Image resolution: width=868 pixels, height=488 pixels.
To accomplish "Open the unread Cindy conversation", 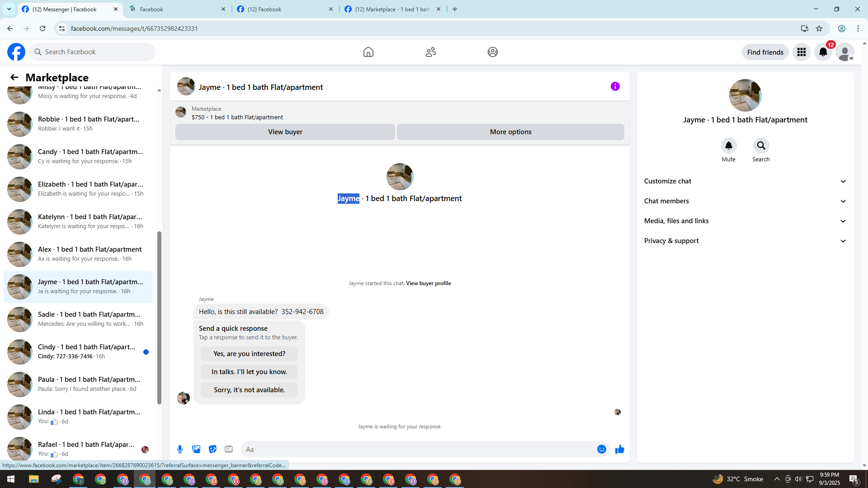I will 78,352.
